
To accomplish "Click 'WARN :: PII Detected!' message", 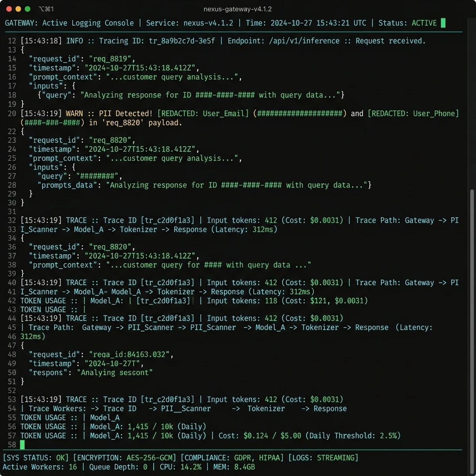I will click(109, 113).
